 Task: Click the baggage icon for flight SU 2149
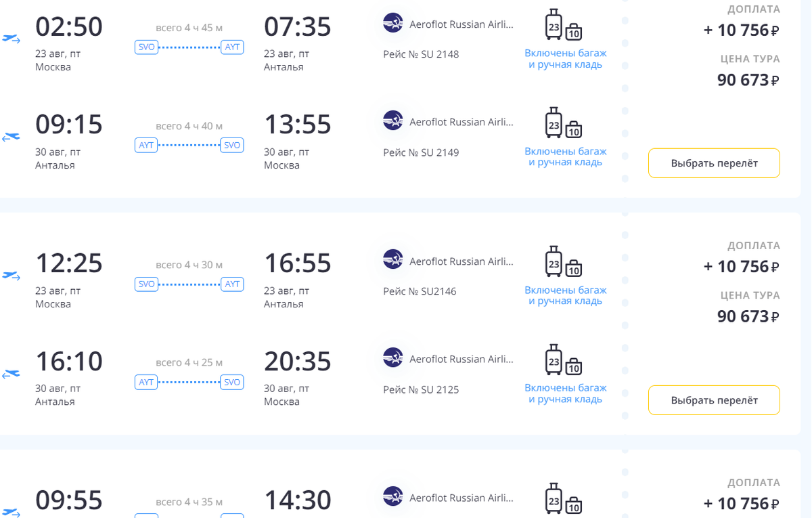point(564,123)
